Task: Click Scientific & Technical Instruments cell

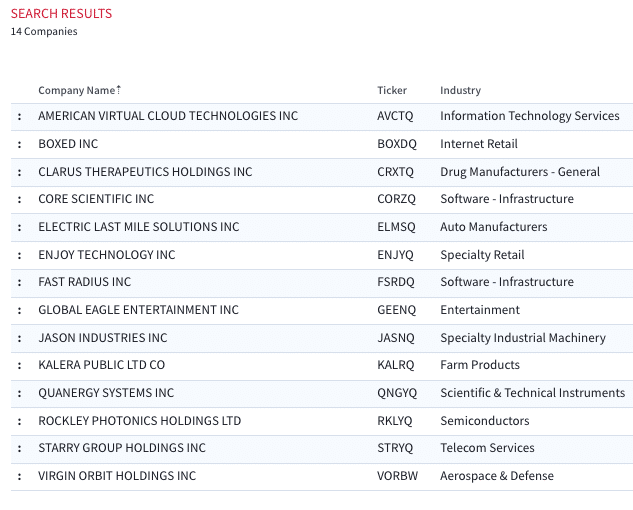Action: tap(533, 392)
